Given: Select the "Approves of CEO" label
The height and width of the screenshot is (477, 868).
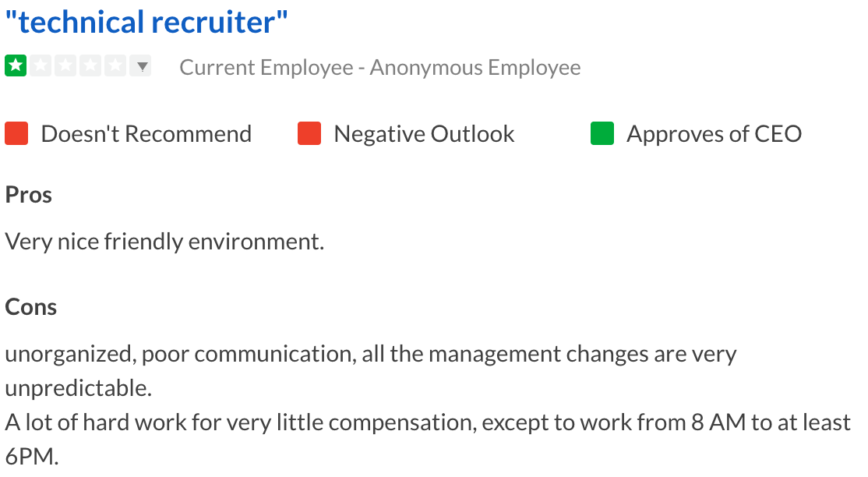Looking at the screenshot, I should point(714,134).
